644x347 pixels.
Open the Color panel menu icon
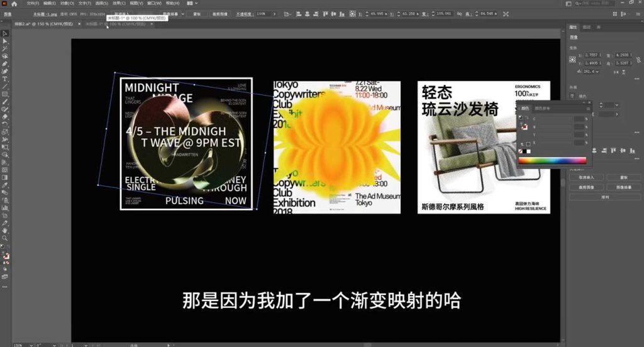click(x=588, y=108)
